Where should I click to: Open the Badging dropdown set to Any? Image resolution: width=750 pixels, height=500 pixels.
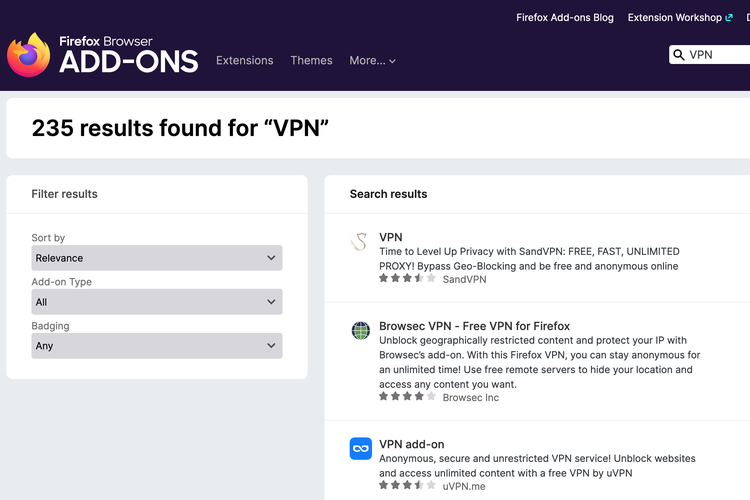157,346
